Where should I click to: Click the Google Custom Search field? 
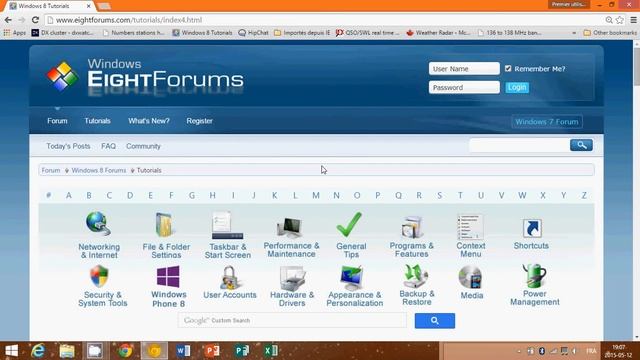292,320
